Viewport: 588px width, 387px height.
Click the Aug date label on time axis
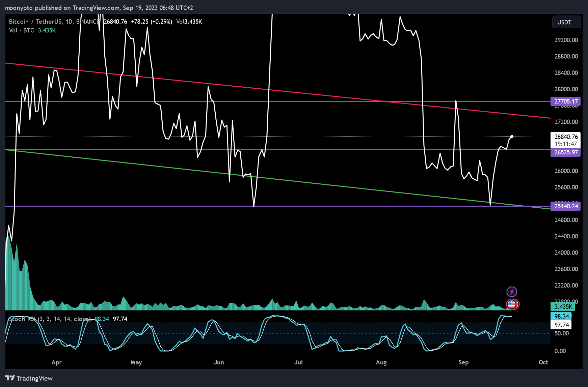(x=381, y=362)
